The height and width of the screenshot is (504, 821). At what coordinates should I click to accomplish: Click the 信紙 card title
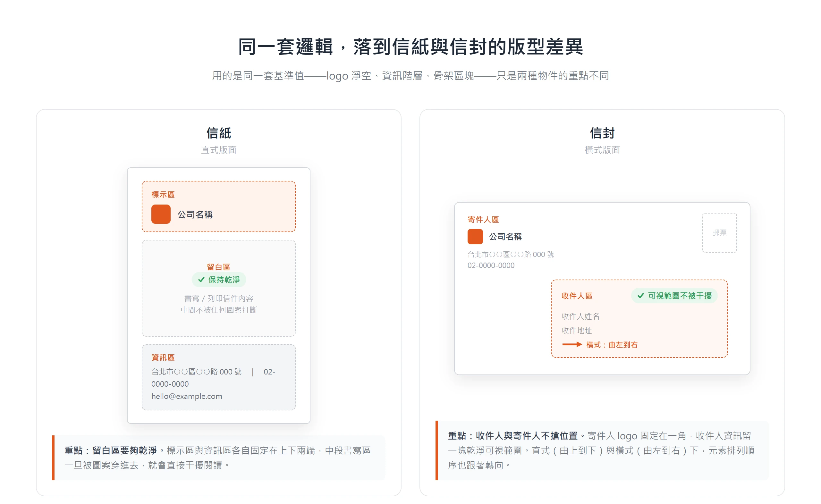point(219,133)
